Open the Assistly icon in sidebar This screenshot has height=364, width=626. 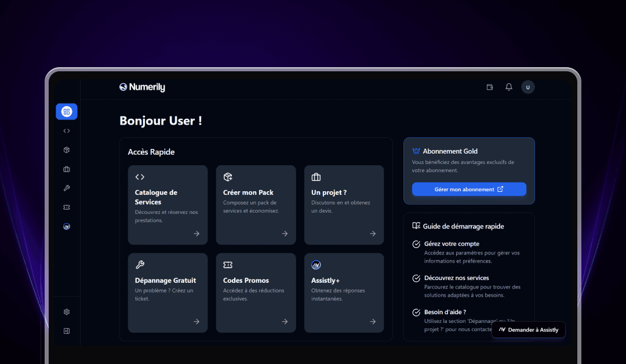point(67,226)
